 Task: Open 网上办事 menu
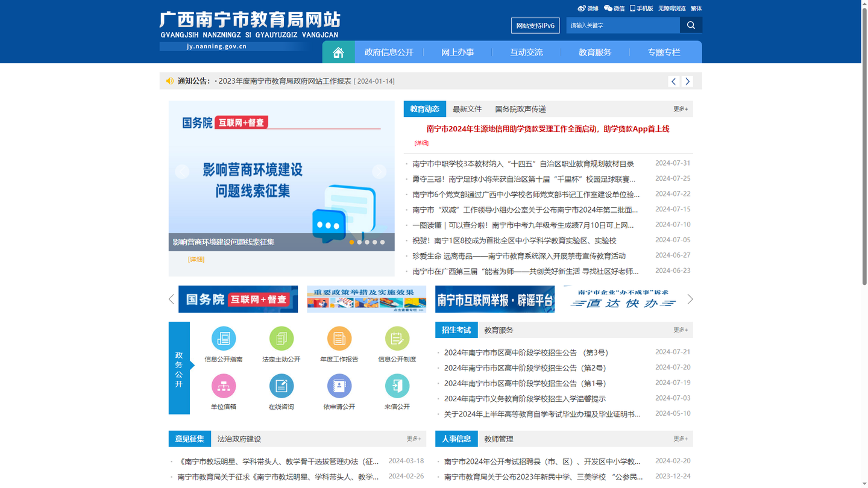pos(458,52)
